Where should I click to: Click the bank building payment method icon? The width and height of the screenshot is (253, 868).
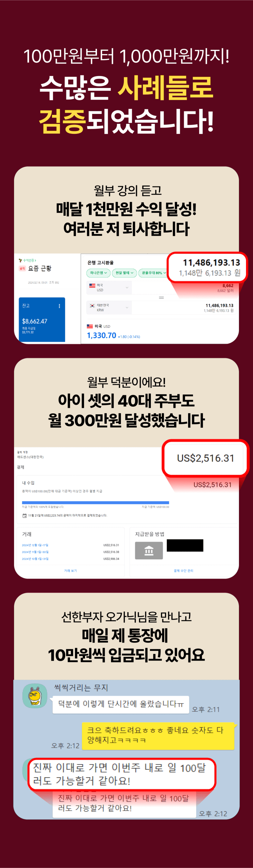pos(149,551)
